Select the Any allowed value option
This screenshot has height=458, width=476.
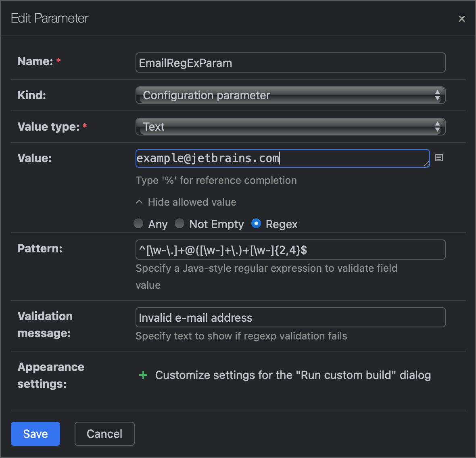pos(138,223)
